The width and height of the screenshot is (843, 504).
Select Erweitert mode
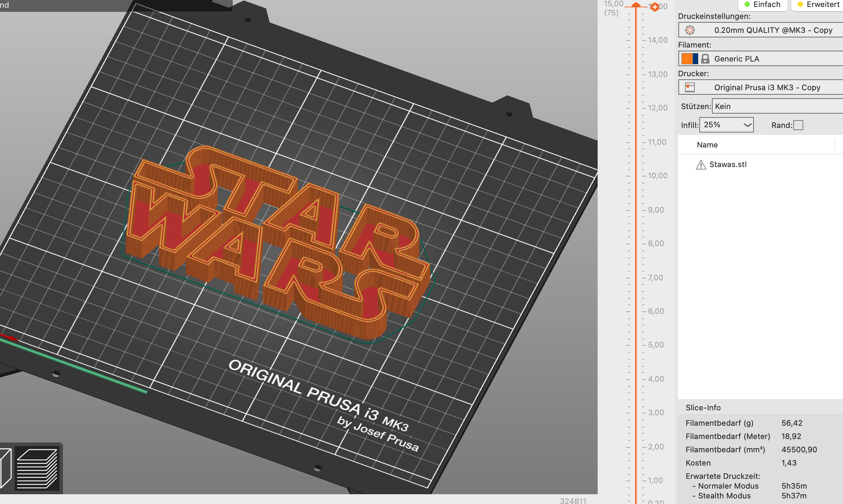point(817,5)
